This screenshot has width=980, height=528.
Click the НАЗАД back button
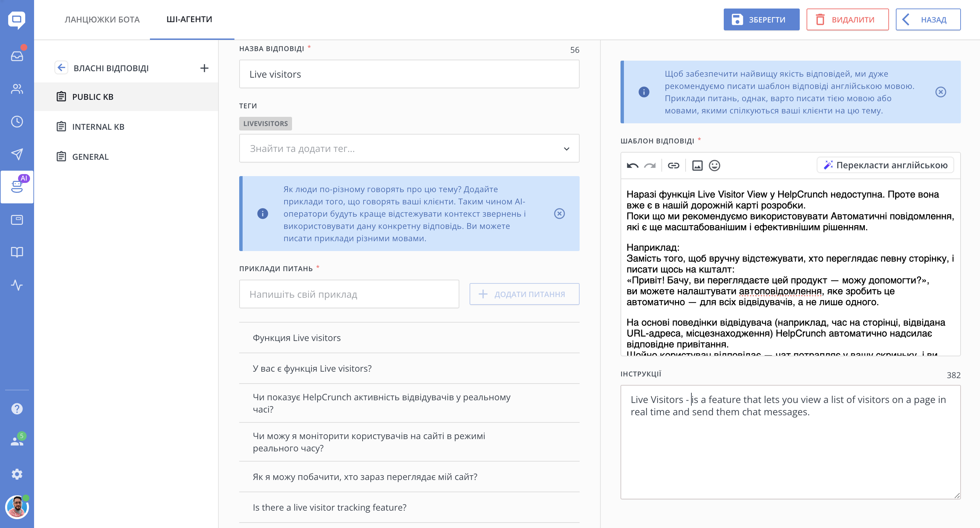click(x=928, y=19)
